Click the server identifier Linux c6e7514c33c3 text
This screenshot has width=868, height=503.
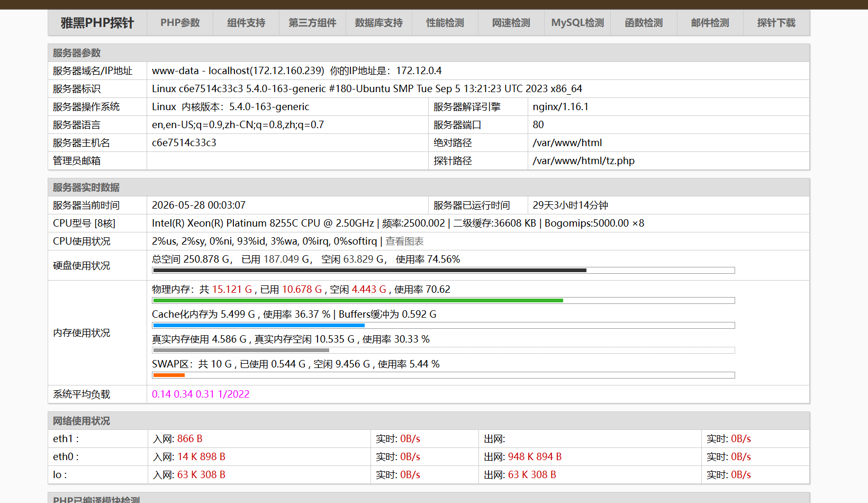[367, 88]
